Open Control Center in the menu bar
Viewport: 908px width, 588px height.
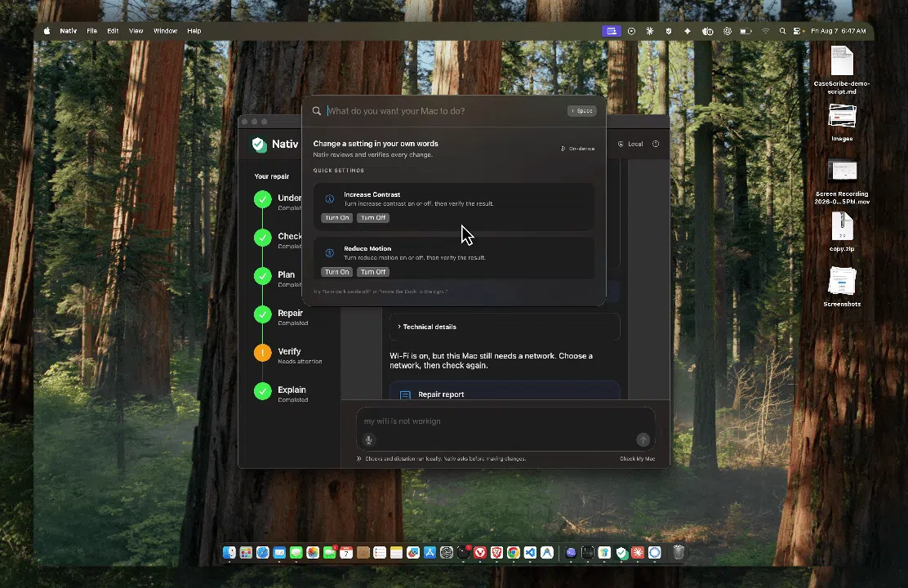tap(797, 31)
